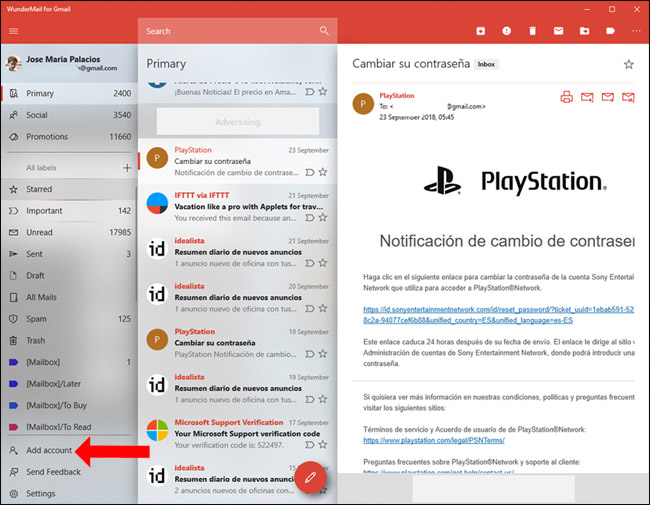The width and height of the screenshot is (650, 505).
Task: Open the Microsoft Support verification code email
Action: point(238,434)
